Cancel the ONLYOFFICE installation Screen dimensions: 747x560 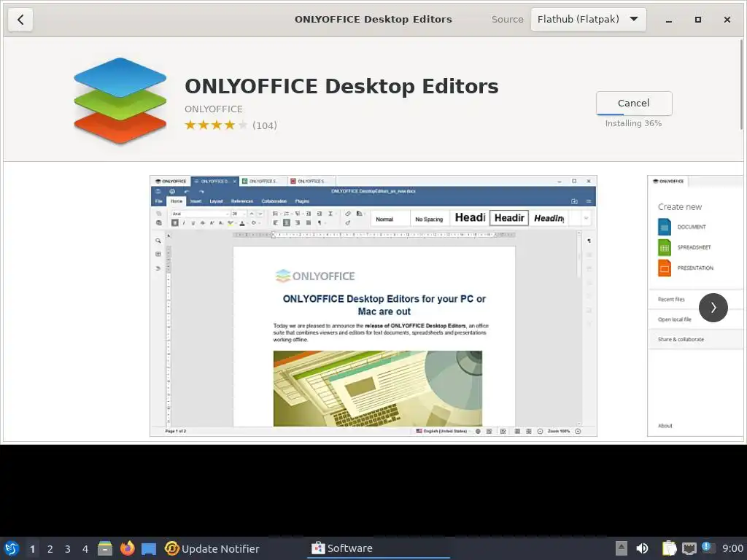click(x=634, y=103)
